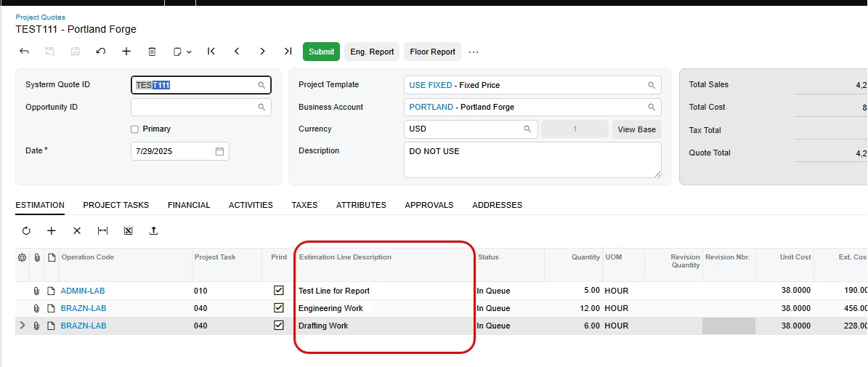
Task: Sort by the Operation Code column header
Action: click(87, 257)
